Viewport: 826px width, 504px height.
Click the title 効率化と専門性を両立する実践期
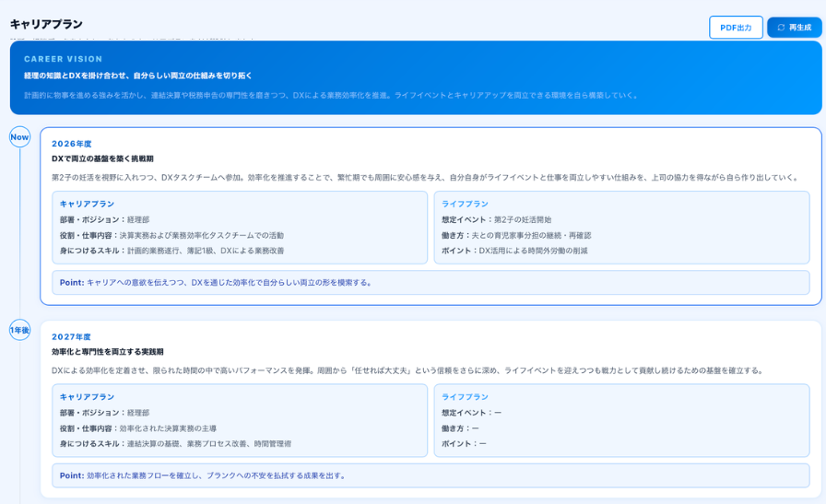[x=108, y=352]
